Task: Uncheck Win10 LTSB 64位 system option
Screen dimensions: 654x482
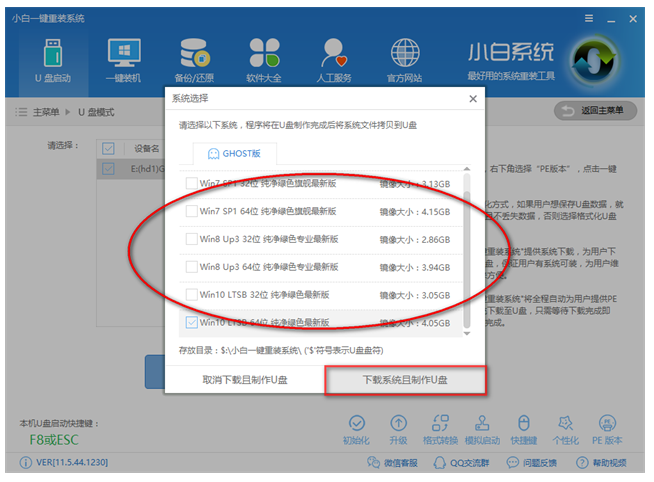Action: coord(191,322)
